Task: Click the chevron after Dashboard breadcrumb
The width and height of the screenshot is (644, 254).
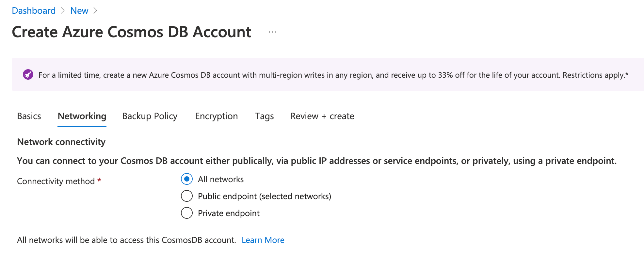Action: 63,11
